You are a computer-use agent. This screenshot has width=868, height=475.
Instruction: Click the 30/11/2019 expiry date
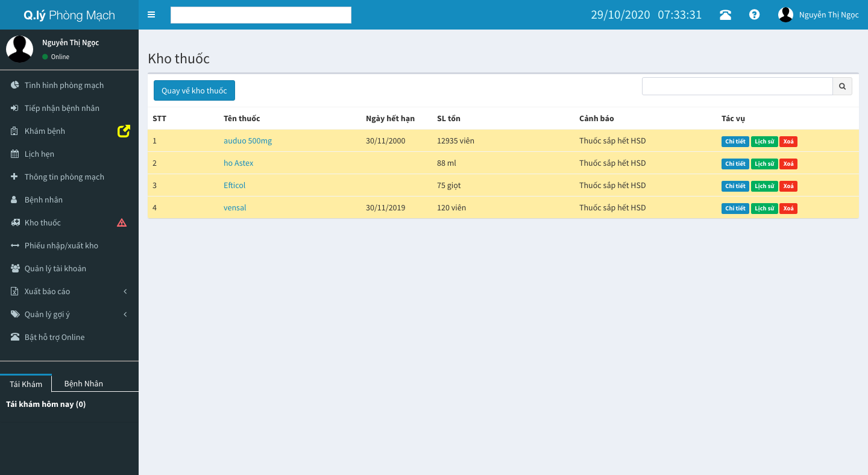[x=386, y=207]
